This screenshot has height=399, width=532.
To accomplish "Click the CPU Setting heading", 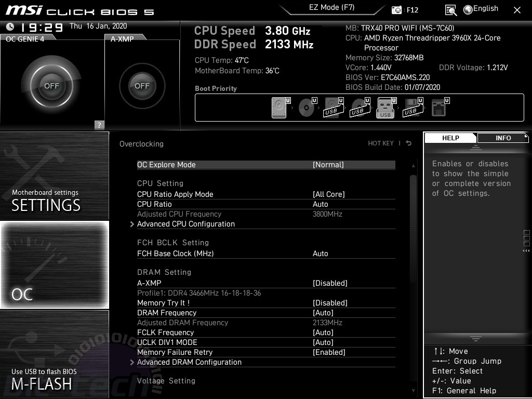I will click(x=160, y=183).
